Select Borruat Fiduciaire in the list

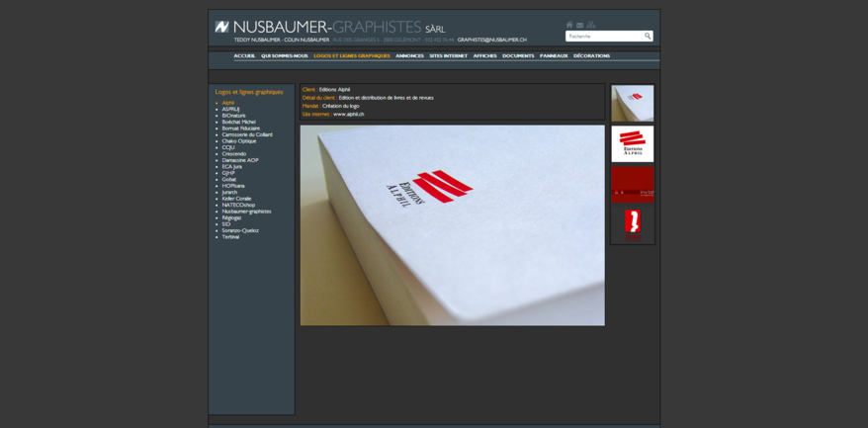click(241, 128)
